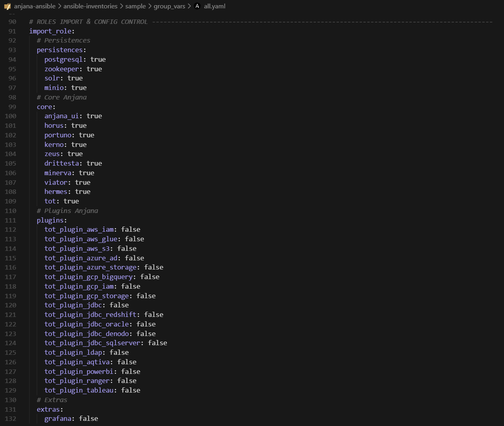This screenshot has height=426, width=504.
Task: Select the grafana false value
Action: pyautogui.click(x=88, y=418)
